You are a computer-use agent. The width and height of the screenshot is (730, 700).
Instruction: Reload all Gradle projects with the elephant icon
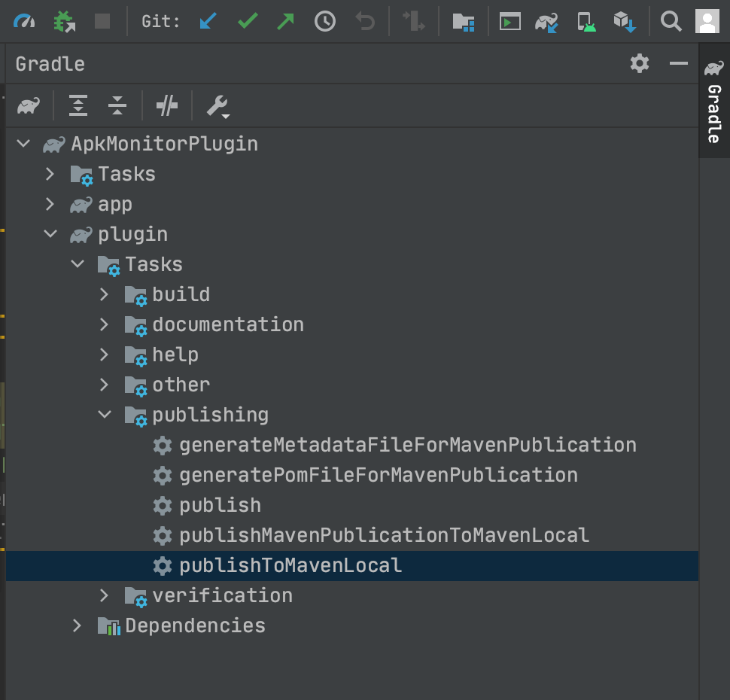(28, 106)
